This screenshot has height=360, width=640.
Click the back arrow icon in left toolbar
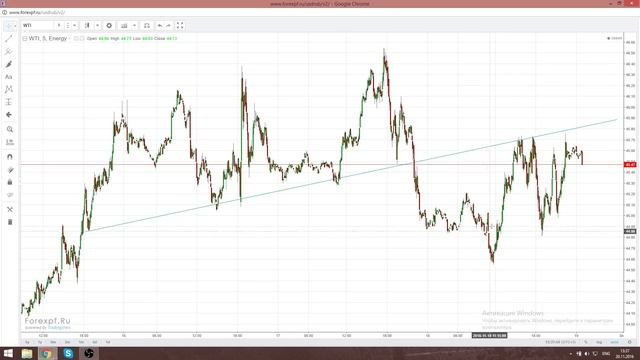coord(9,115)
